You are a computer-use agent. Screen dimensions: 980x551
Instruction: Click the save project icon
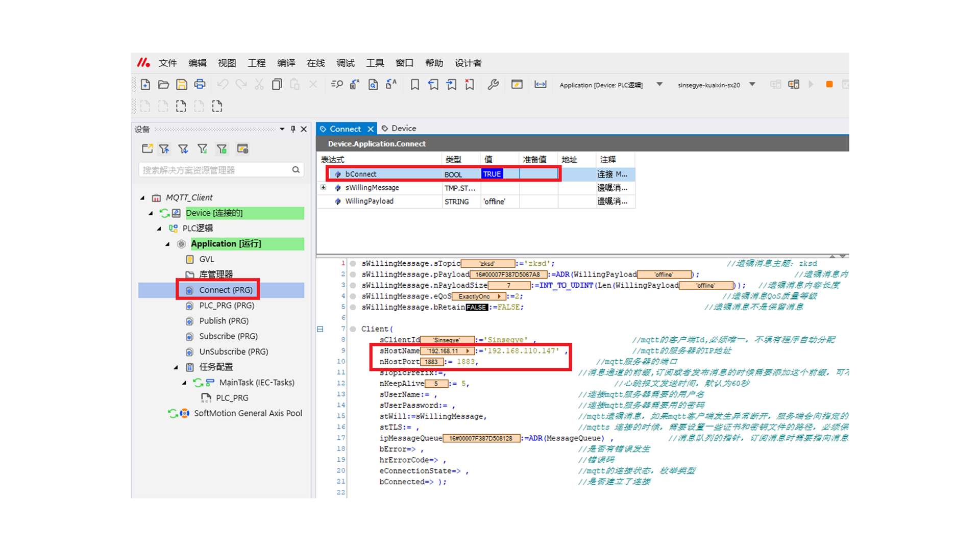pyautogui.click(x=182, y=85)
